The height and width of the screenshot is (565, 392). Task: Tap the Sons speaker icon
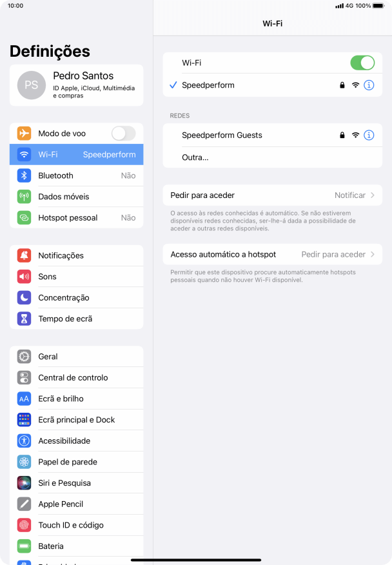(x=24, y=277)
